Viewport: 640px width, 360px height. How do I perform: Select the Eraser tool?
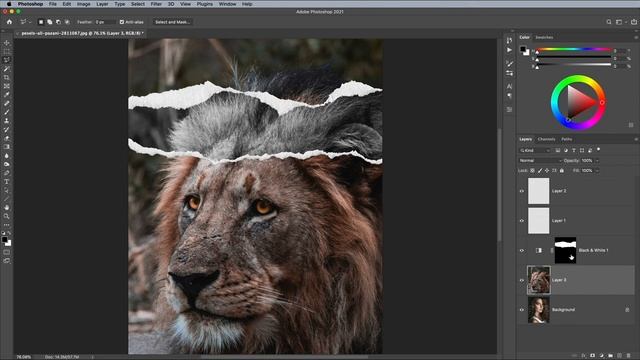7,138
